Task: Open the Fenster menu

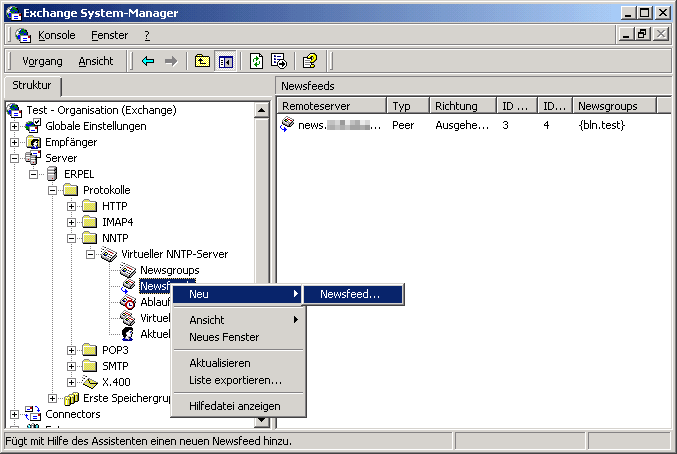Action: coord(109,35)
